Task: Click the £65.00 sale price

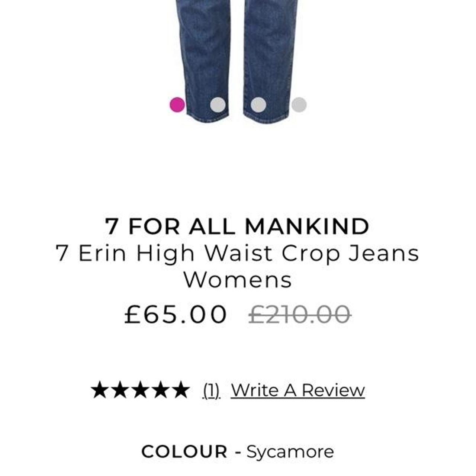Action: [x=176, y=314]
